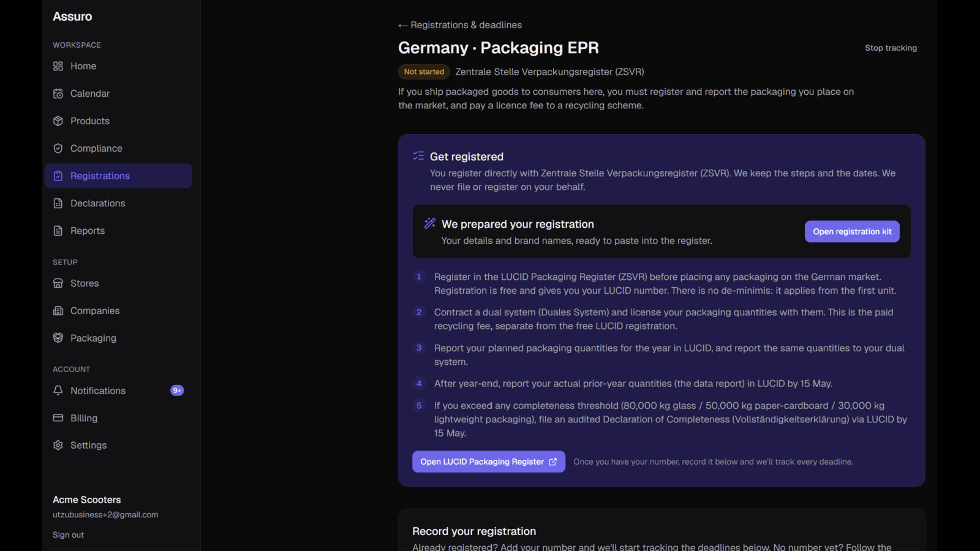The width and height of the screenshot is (980, 551).
Task: Click the Settings gear icon
Action: coord(58,445)
